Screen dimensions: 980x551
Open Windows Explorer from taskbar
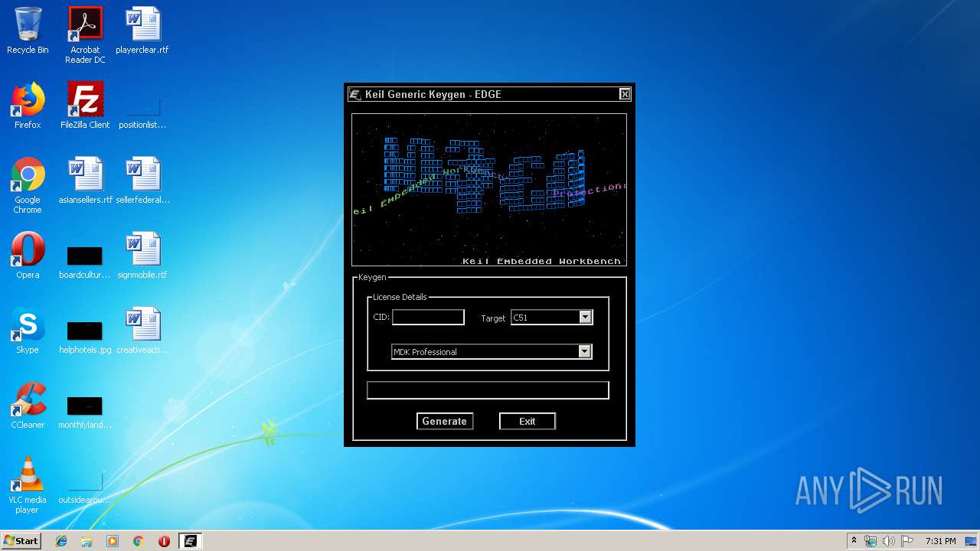click(87, 541)
